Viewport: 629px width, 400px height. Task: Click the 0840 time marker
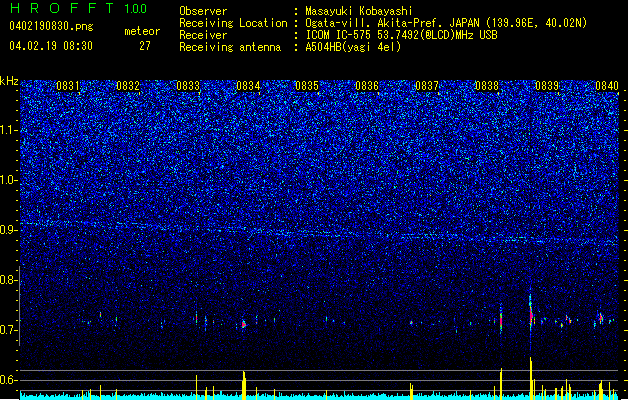click(607, 86)
